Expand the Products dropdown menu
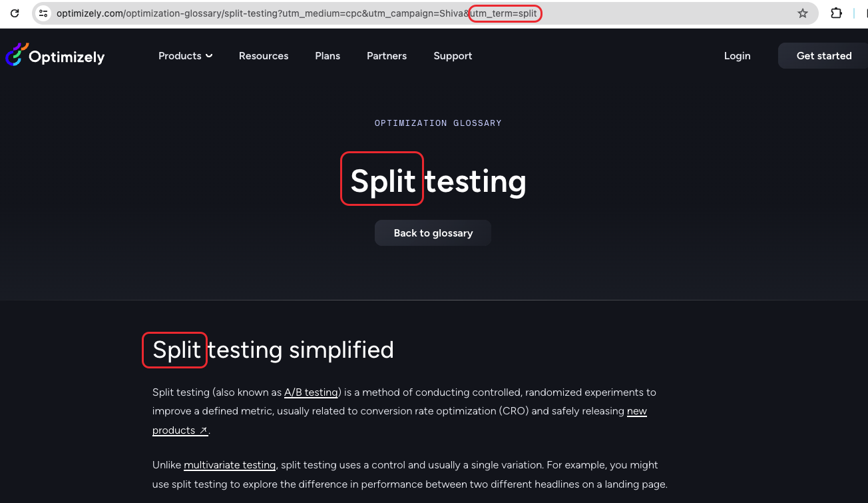 pos(180,56)
